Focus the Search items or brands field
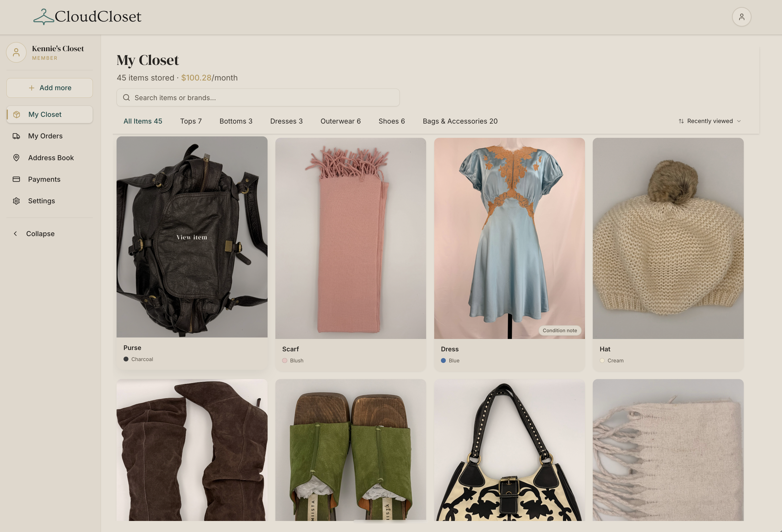782x532 pixels. pyautogui.click(x=258, y=97)
